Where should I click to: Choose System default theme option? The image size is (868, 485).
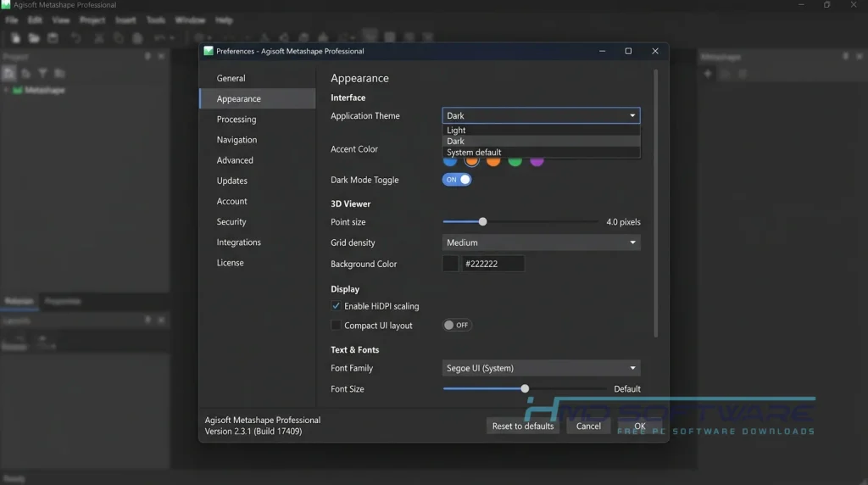[541, 153]
